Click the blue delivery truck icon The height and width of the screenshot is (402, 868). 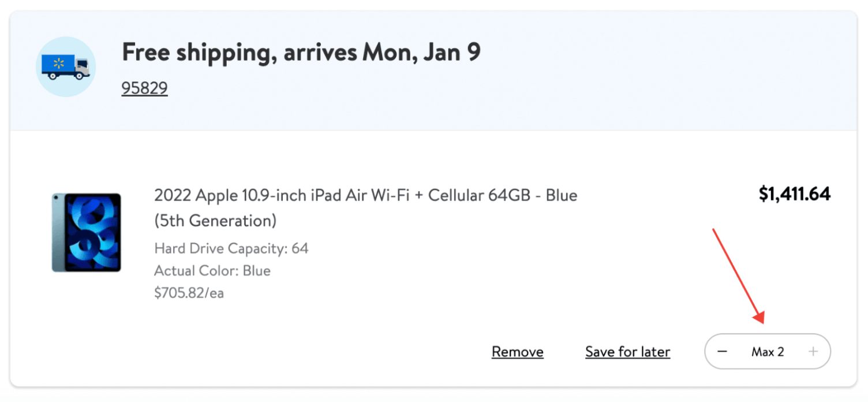66,66
